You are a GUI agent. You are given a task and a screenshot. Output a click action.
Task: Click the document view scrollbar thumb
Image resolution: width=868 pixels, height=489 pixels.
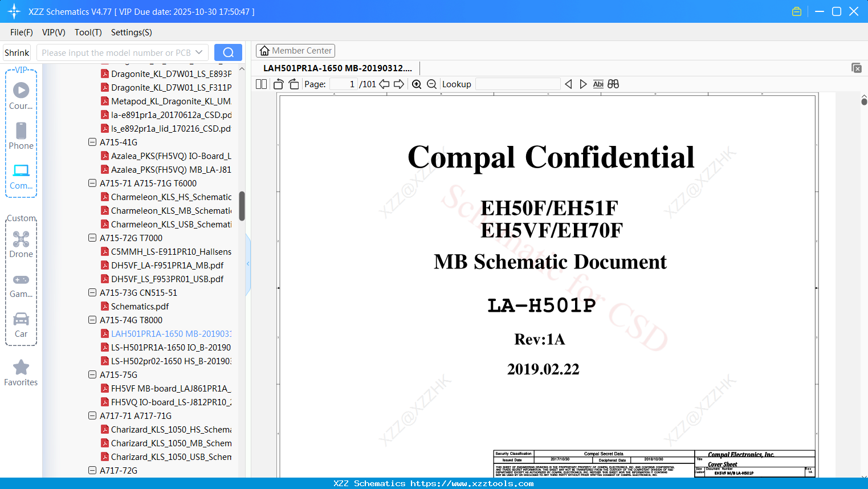[864, 101]
